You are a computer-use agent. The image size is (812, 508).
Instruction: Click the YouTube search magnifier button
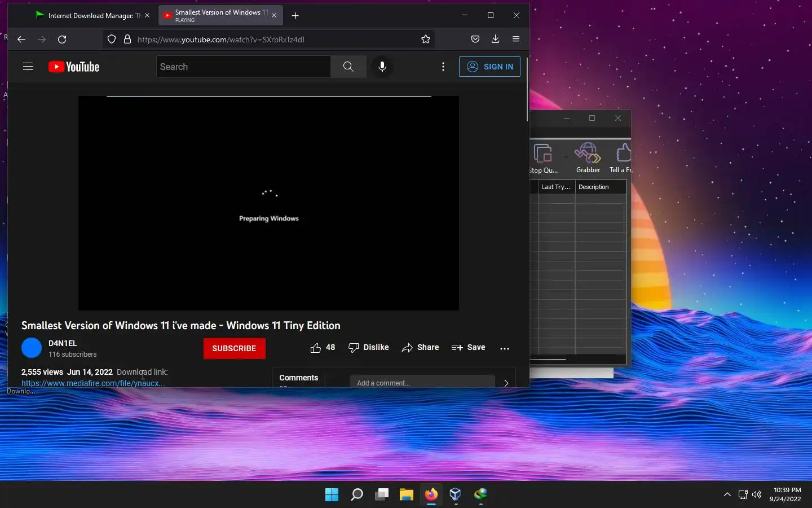coord(348,67)
